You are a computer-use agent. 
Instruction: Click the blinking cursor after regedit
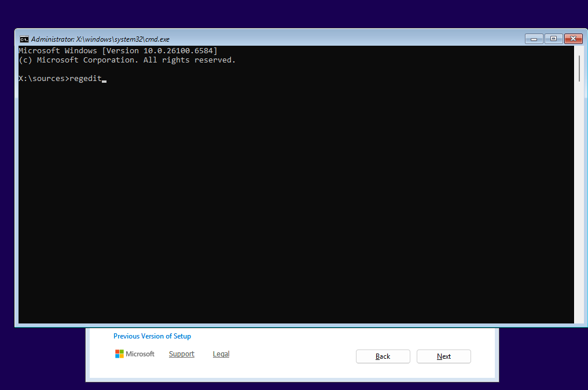[104, 80]
